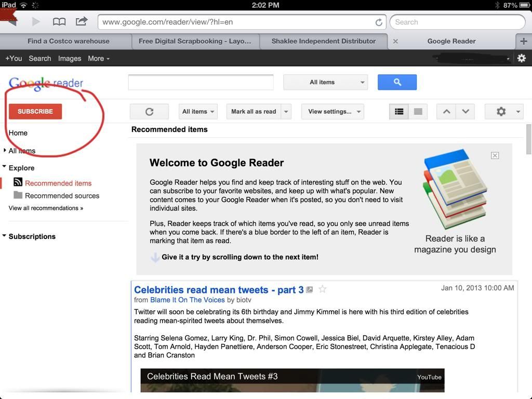
Task: Open the Mark all as read arrow menu
Action: pyautogui.click(x=286, y=112)
